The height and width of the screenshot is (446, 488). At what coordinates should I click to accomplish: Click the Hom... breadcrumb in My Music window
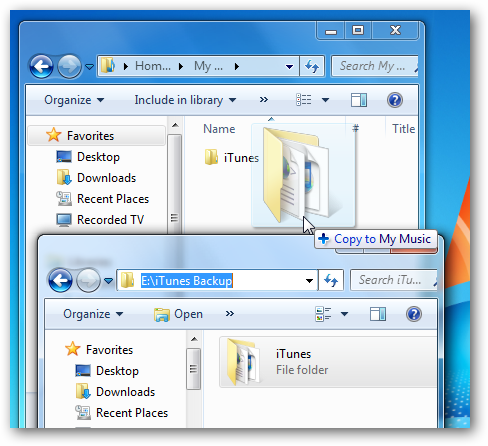[153, 66]
